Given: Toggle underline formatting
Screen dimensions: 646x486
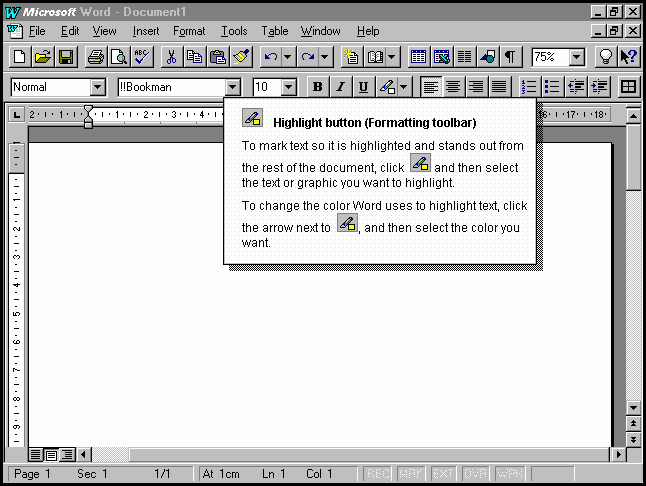Looking at the screenshot, I should tap(363, 86).
